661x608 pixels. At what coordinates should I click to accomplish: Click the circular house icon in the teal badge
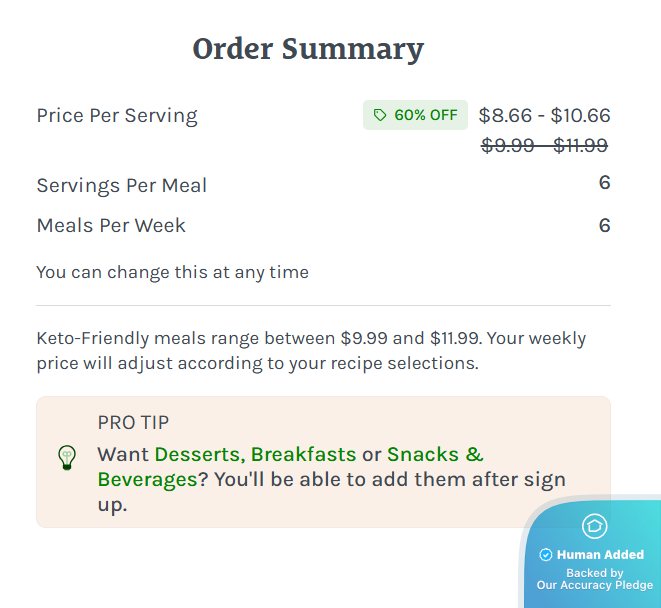(595, 526)
